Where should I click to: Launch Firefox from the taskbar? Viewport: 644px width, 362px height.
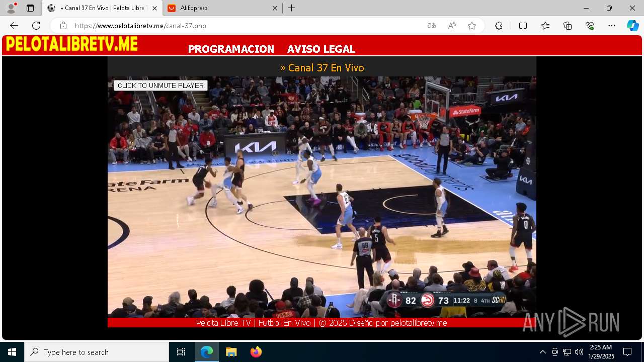256,352
